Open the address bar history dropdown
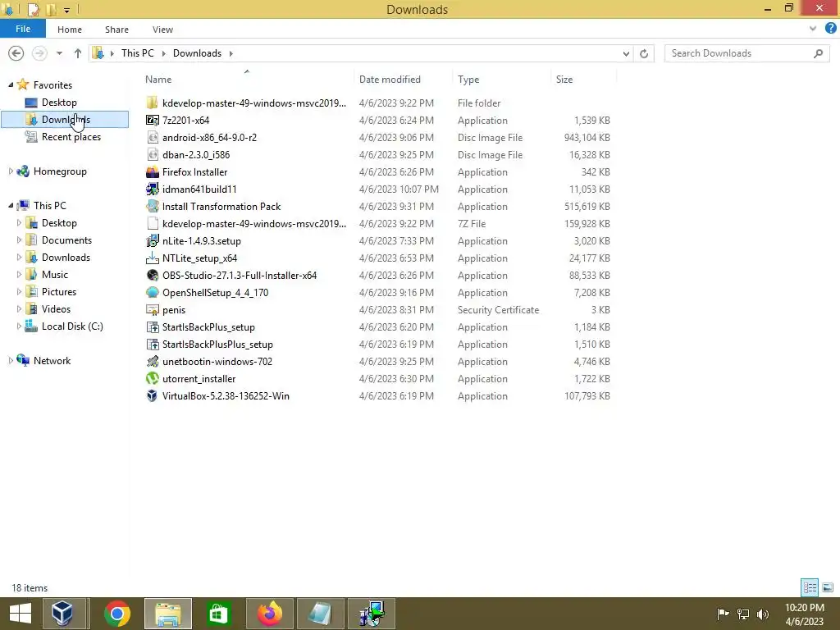This screenshot has width=840, height=630. tap(626, 53)
